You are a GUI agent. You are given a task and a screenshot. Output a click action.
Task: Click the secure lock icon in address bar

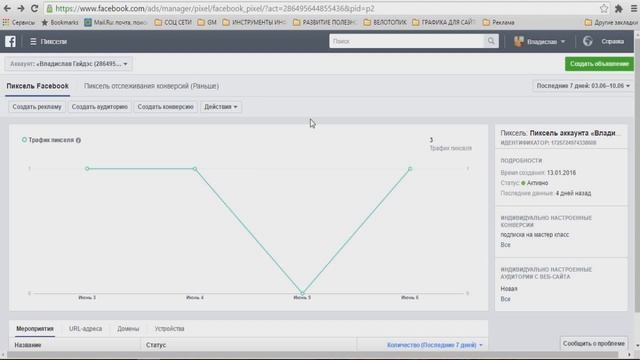click(50, 9)
